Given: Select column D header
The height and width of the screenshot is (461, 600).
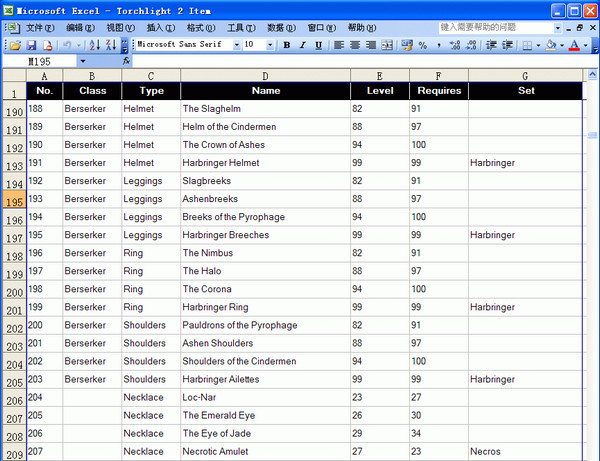Looking at the screenshot, I should (x=265, y=76).
